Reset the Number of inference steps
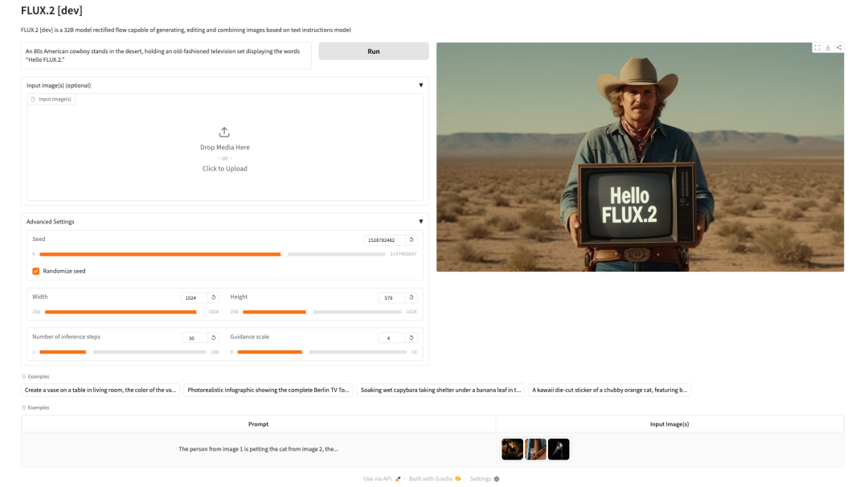The height and width of the screenshot is (487, 868). [213, 338]
